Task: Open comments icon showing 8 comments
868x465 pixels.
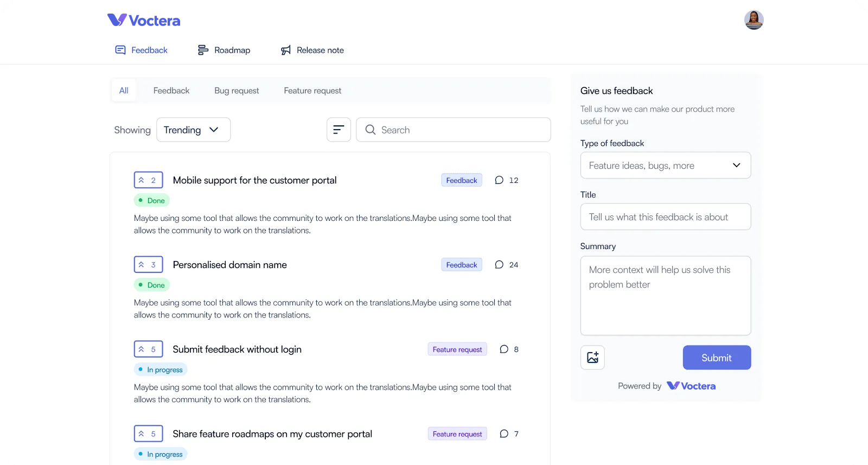Action: [504, 349]
